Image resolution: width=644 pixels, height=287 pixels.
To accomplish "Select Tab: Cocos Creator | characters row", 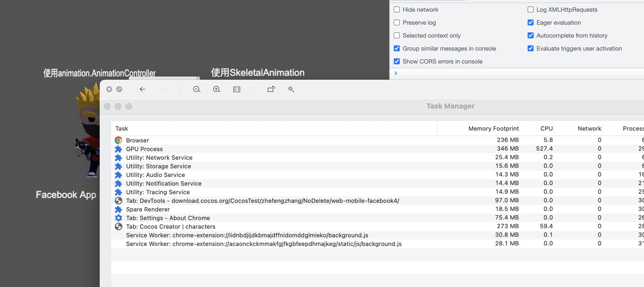I will 170,226.
